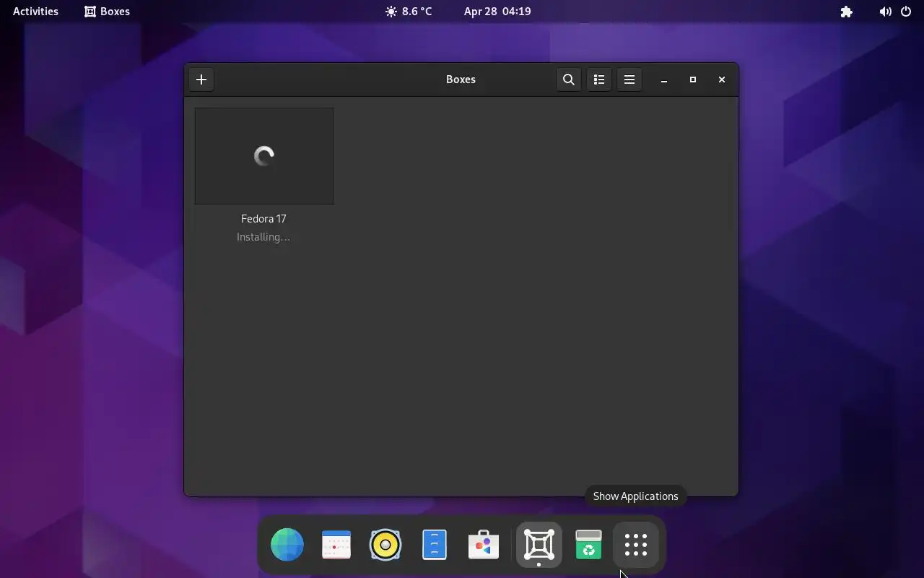This screenshot has width=924, height=578.
Task: Minimize the Boxes window
Action: [663, 79]
